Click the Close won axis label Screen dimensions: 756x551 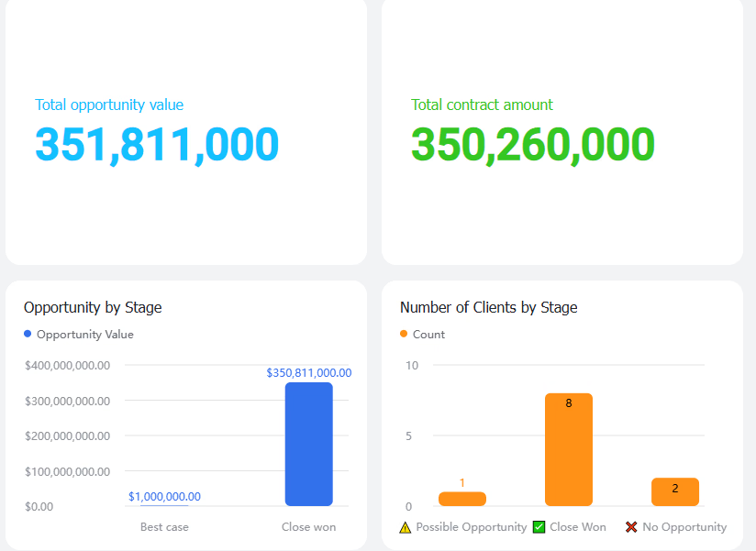tap(308, 527)
